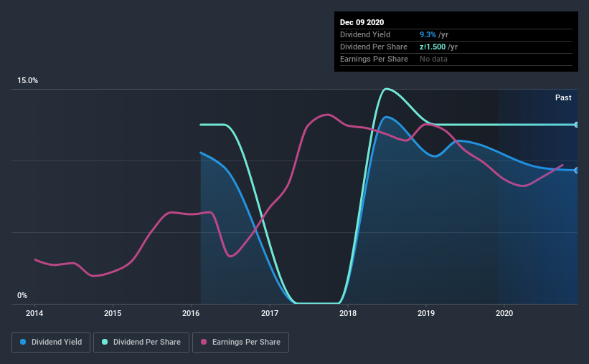Click the 2019 x-axis label
This screenshot has height=364, width=589.
(426, 313)
